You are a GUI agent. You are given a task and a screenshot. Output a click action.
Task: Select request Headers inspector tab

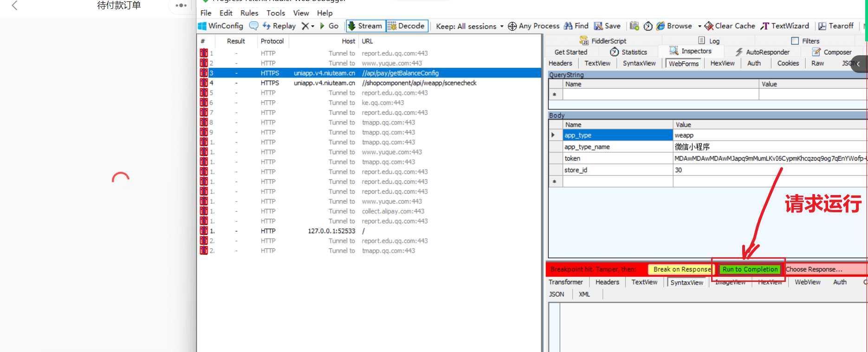tap(560, 63)
